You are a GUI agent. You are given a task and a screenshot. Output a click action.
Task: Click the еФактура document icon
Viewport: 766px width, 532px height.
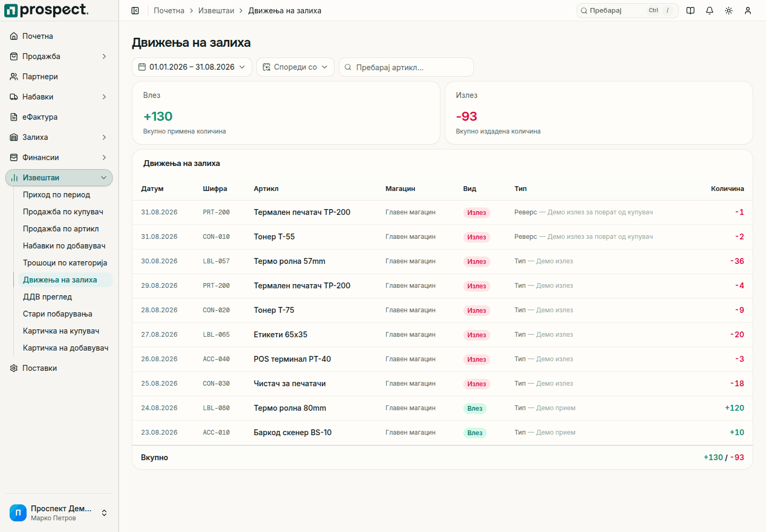14,117
